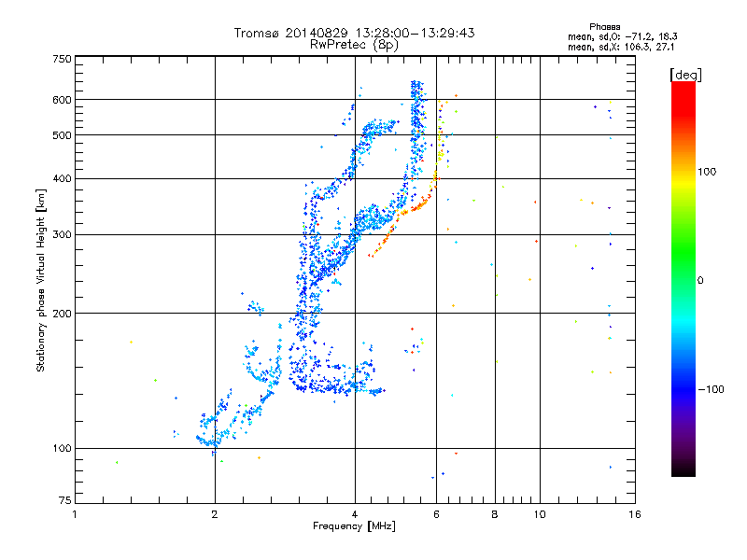Select the "75" height axis tick label

click(65, 500)
